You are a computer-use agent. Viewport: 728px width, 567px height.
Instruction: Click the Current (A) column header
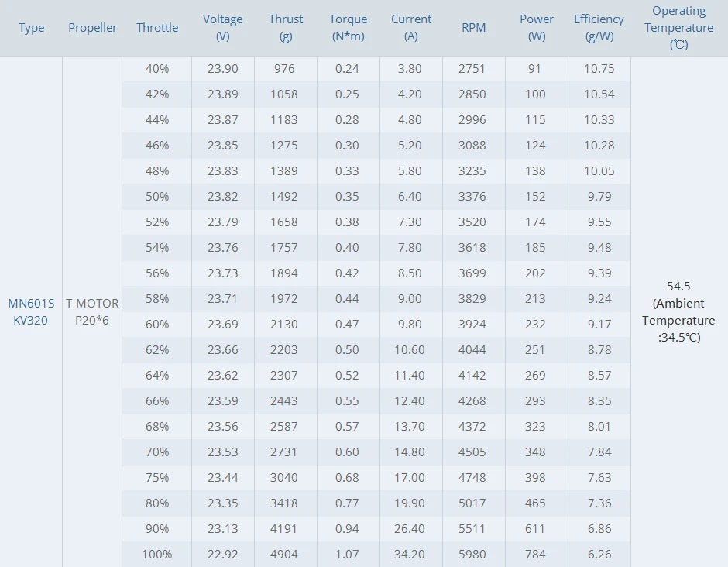coord(410,27)
